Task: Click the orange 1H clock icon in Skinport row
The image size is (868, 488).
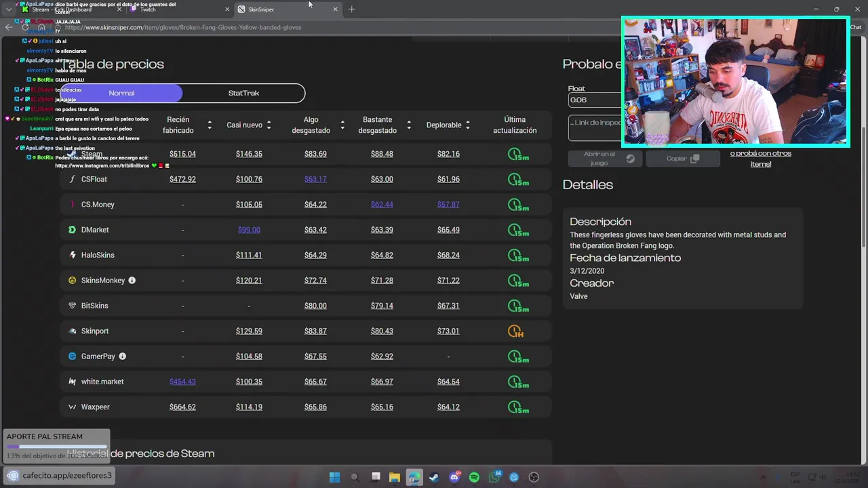Action: point(516,331)
